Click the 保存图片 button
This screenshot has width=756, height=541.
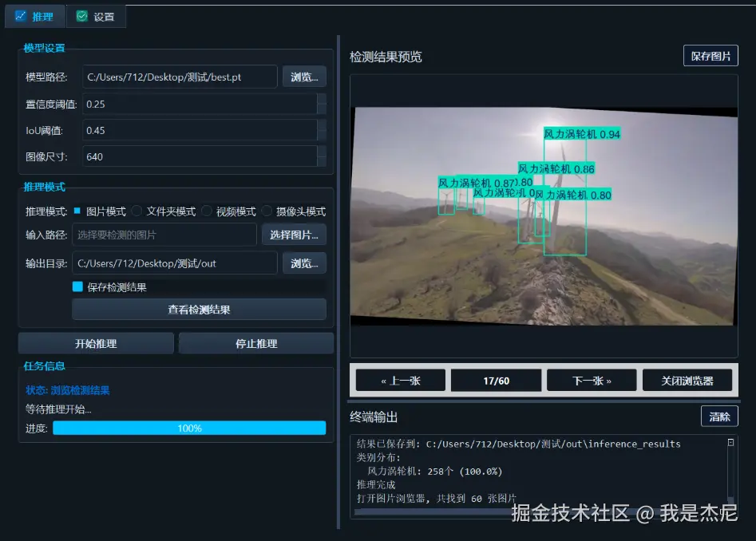(712, 55)
